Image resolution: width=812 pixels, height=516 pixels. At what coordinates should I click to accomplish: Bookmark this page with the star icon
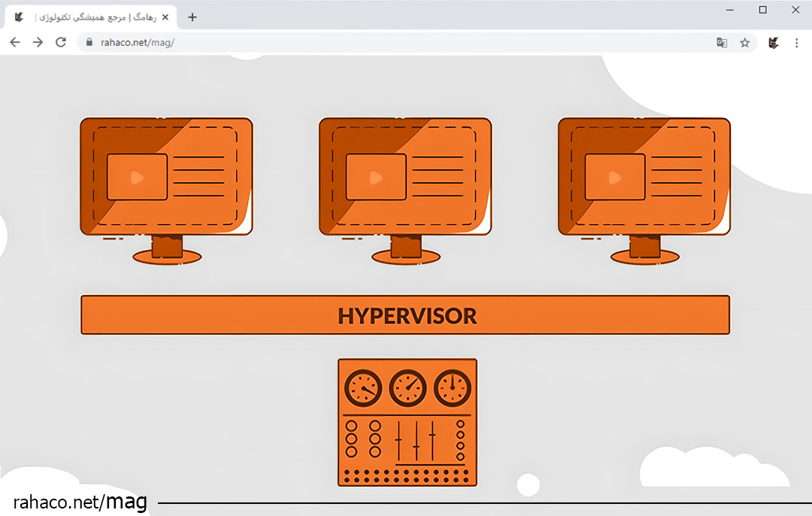point(744,43)
